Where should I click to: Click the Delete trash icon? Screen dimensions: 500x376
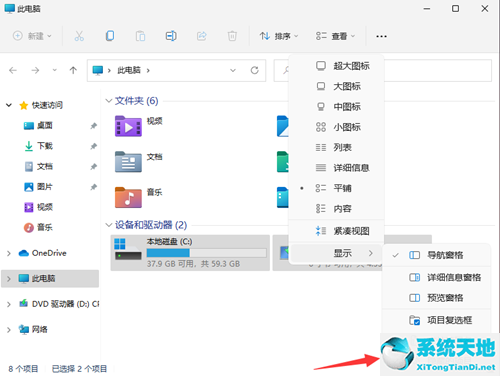[x=232, y=36]
